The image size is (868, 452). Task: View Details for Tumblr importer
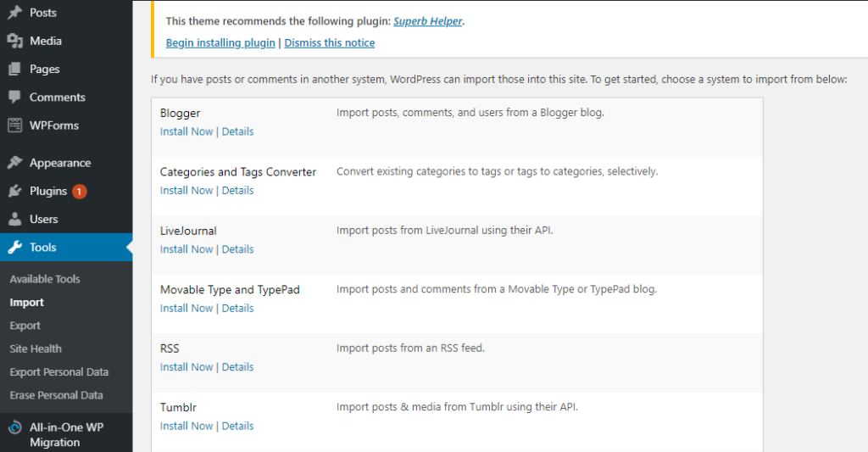(237, 426)
